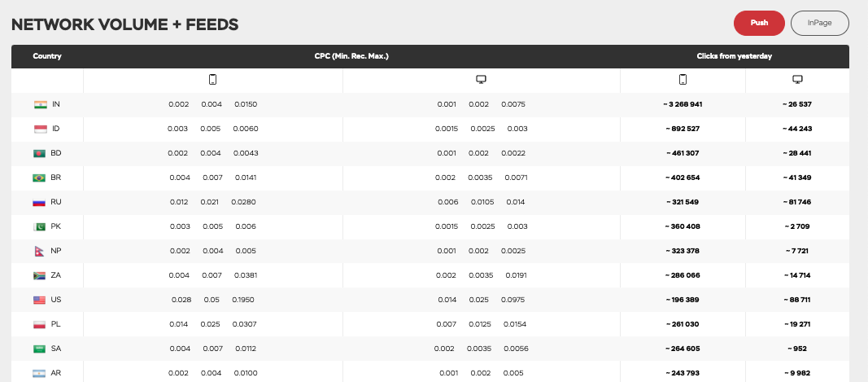Click mobile clicks value ~ 261 030
This screenshot has height=382, width=868.
pyautogui.click(x=683, y=324)
